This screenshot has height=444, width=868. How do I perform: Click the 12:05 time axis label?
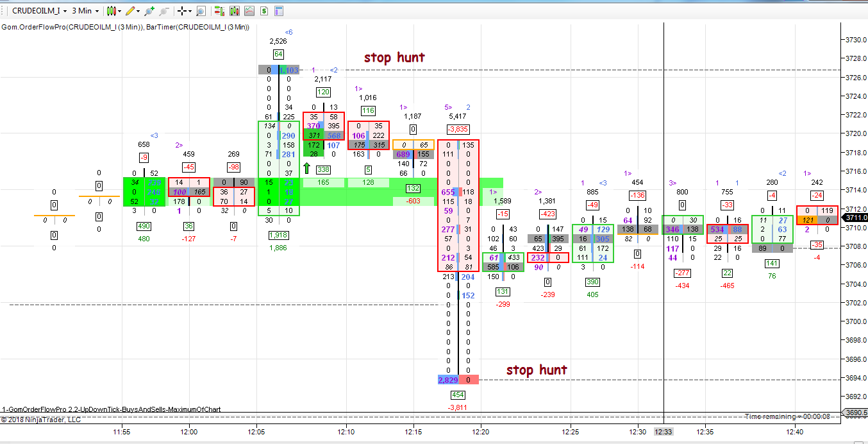[256, 432]
